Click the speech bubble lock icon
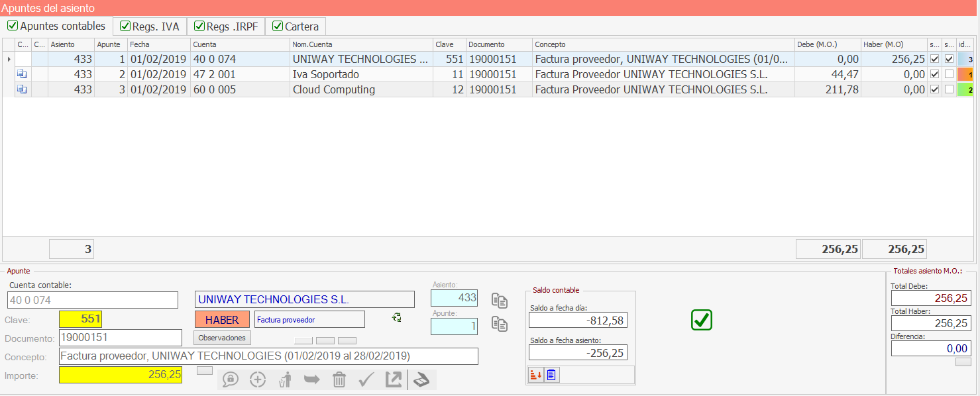 (x=231, y=379)
